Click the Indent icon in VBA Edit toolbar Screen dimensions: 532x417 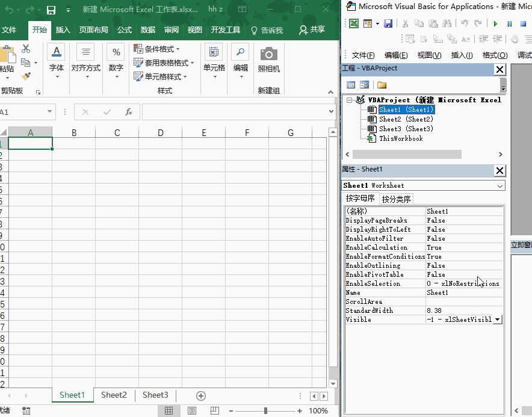483,39
